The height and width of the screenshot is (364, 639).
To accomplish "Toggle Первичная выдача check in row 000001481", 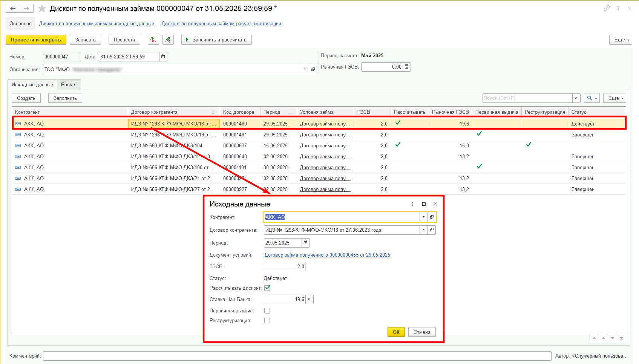I will pyautogui.click(x=479, y=133).
